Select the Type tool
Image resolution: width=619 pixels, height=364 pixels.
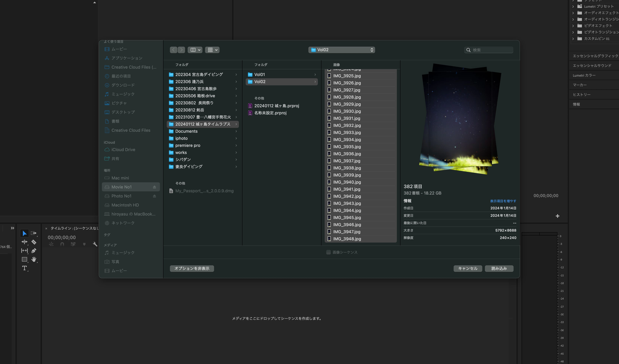24,268
